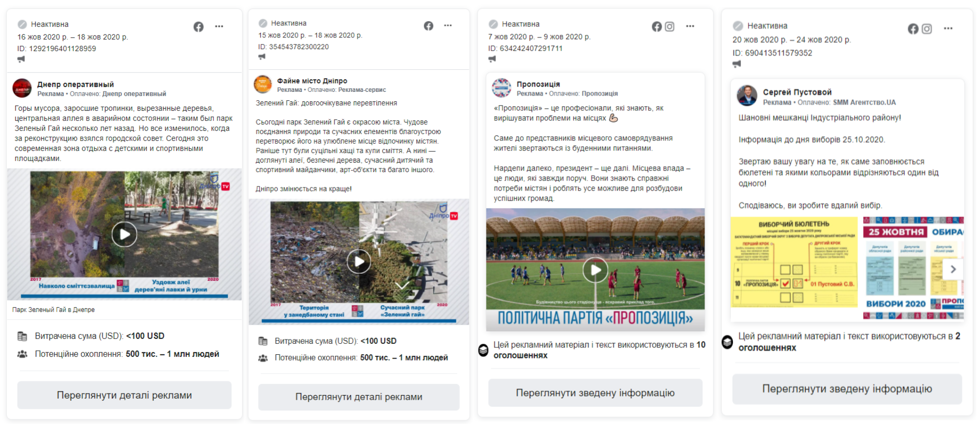Open the yellow Виборчий бюлетень image thumbnail

point(794,262)
